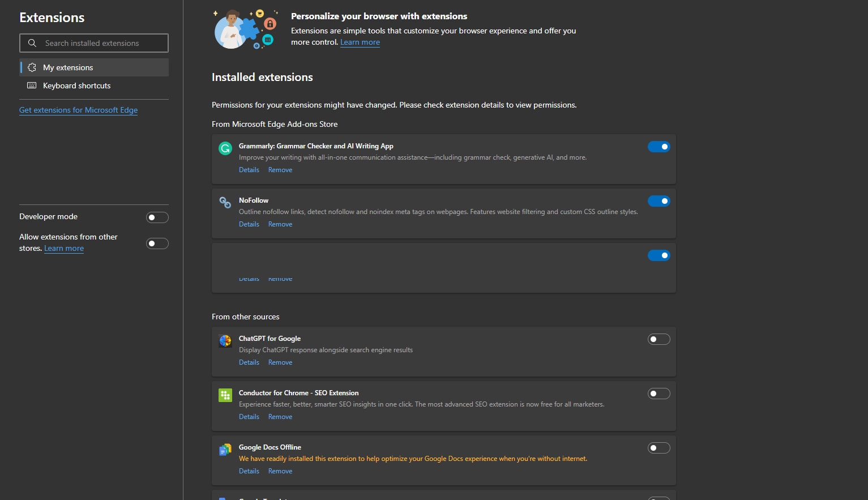868x500 pixels.
Task: Open Keyboard shortcuts from the sidebar
Action: click(x=76, y=86)
